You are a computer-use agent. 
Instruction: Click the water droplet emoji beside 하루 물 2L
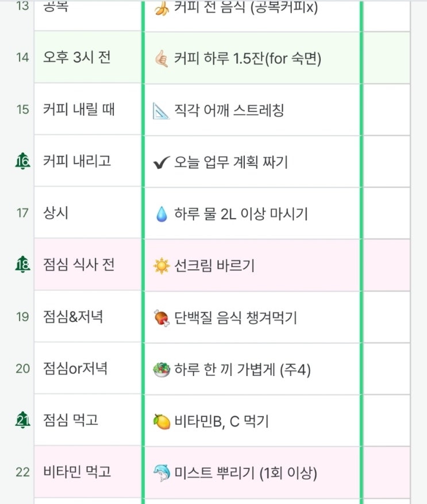pos(161,214)
